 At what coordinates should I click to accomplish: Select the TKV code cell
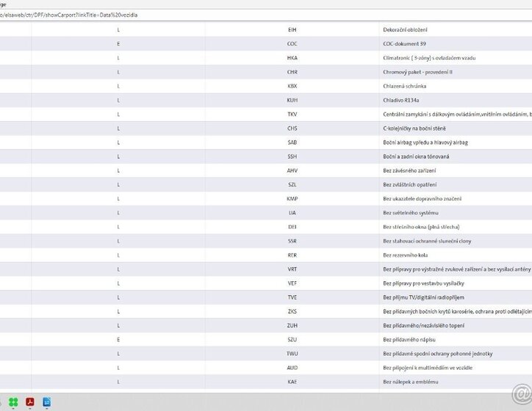292,114
